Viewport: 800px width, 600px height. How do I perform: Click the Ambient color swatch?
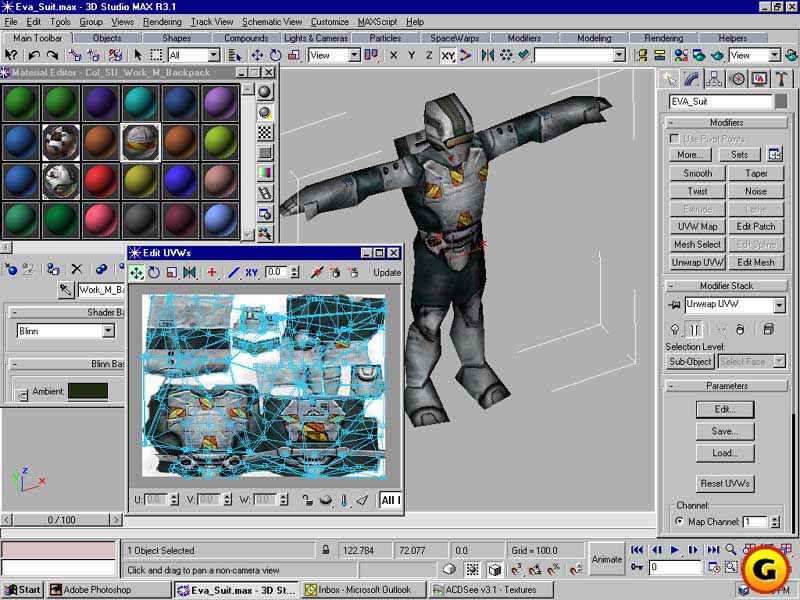[x=88, y=391]
